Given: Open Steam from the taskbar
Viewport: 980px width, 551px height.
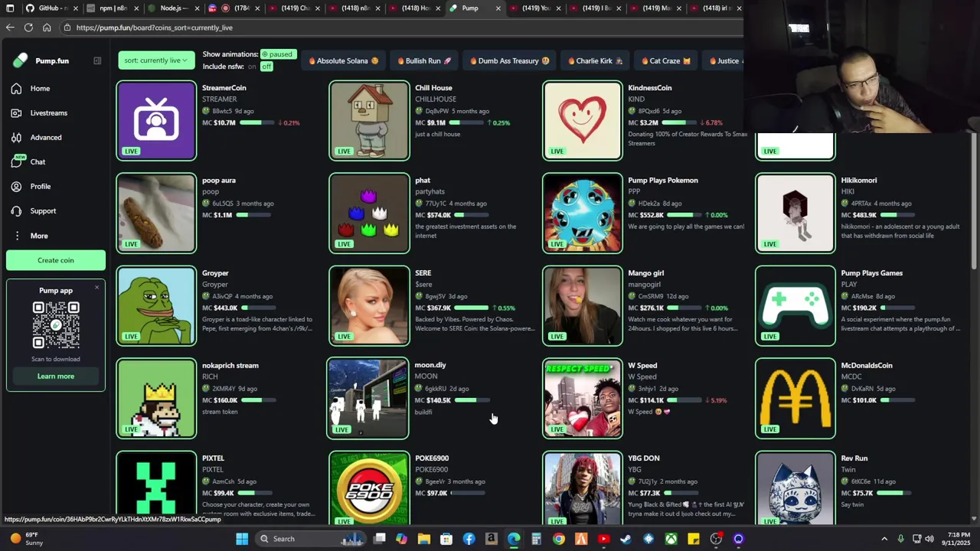Looking at the screenshot, I should (626, 539).
